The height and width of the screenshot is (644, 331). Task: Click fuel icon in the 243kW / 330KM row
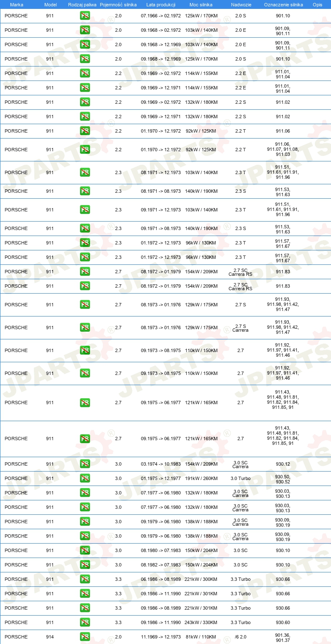[85, 622]
